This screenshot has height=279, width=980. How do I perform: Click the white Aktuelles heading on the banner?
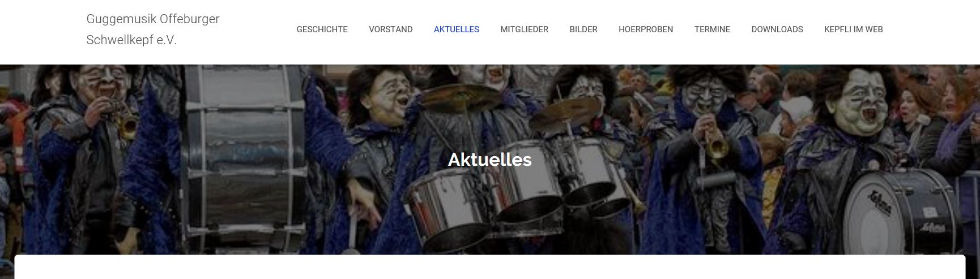(x=490, y=160)
